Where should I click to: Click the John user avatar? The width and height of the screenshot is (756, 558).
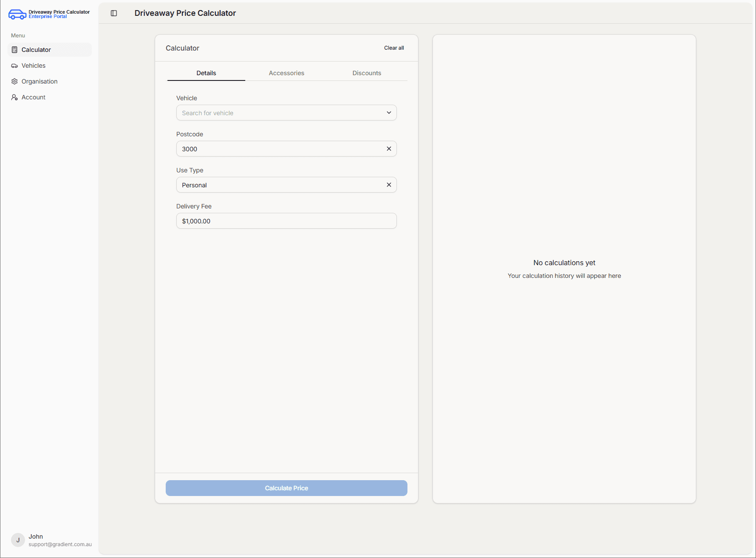18,540
